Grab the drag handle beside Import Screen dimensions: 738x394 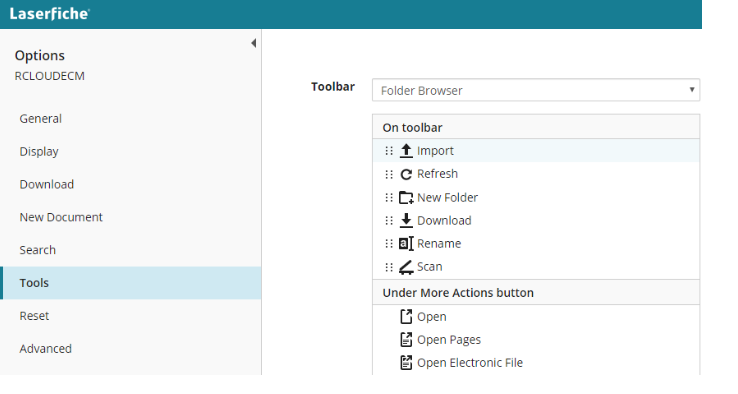(x=389, y=151)
